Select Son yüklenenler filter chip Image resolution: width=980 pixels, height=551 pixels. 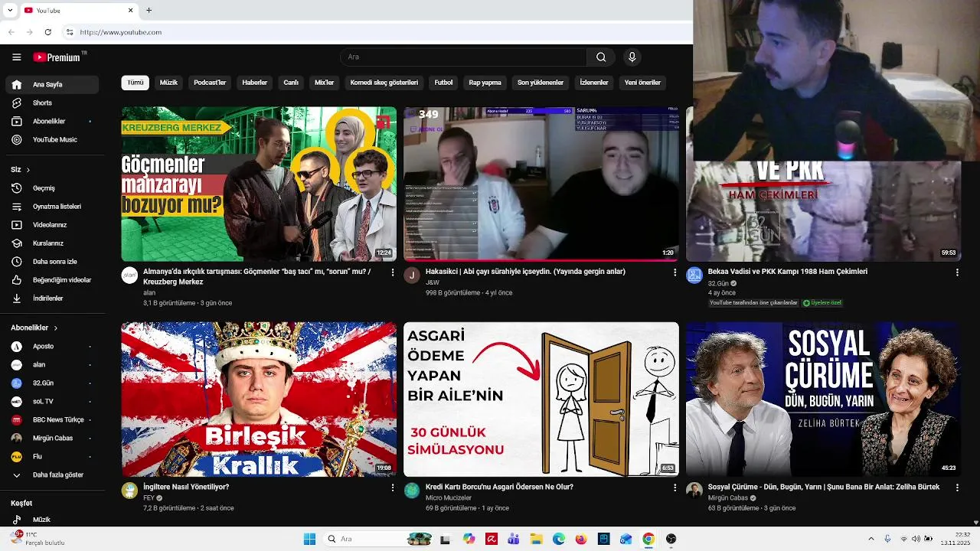(541, 83)
